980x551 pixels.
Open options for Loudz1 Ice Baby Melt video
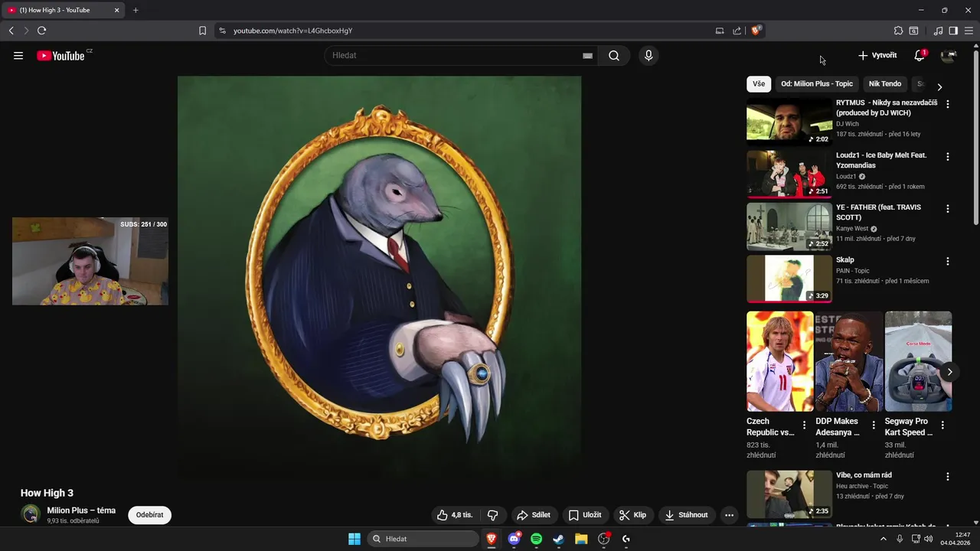(x=948, y=157)
